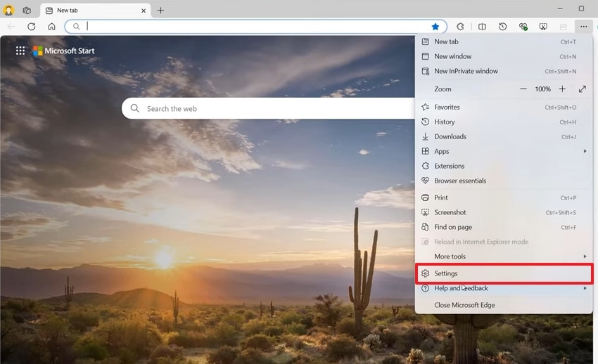598x364 pixels.
Task: Click the 100% zoom value
Action: [x=542, y=89]
